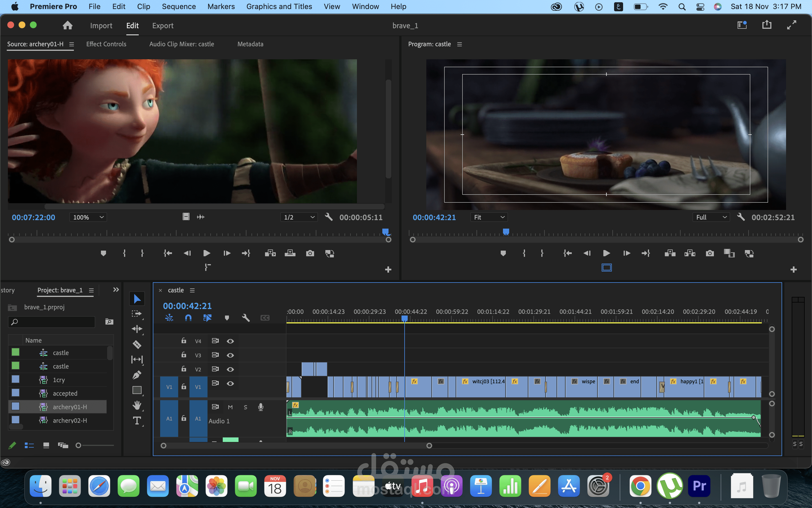Viewport: 812px width, 508px height.
Task: Toggle V1 track visibility eye
Action: [230, 383]
